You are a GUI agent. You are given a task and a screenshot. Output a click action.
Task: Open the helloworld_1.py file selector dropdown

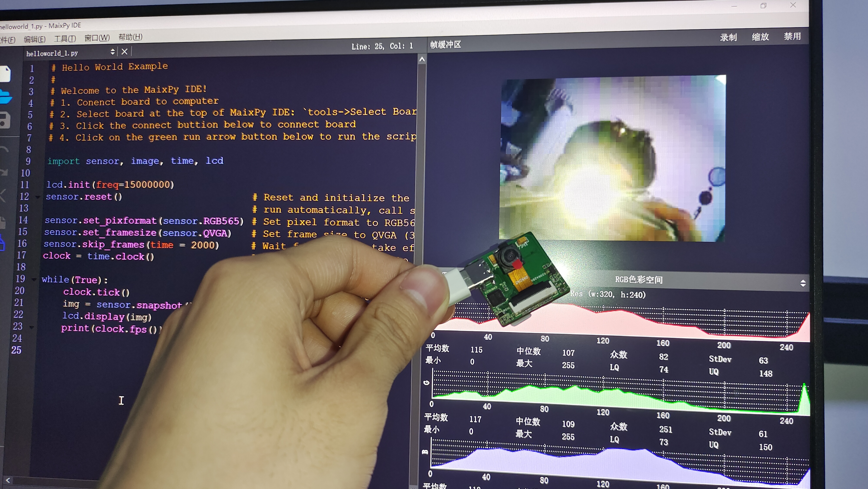(x=113, y=52)
